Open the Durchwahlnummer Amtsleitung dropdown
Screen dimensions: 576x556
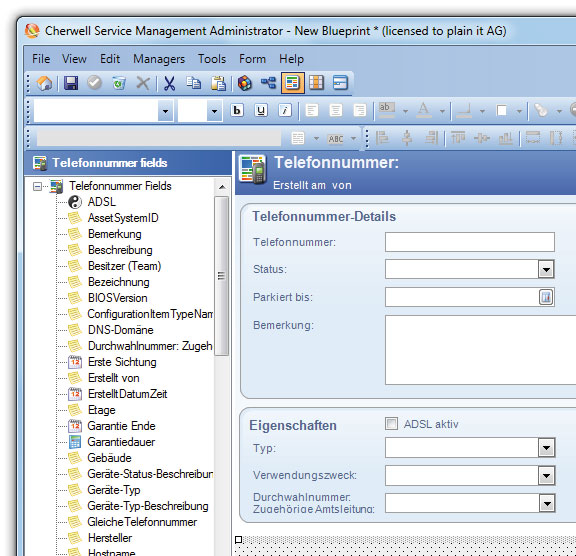pyautogui.click(x=547, y=503)
